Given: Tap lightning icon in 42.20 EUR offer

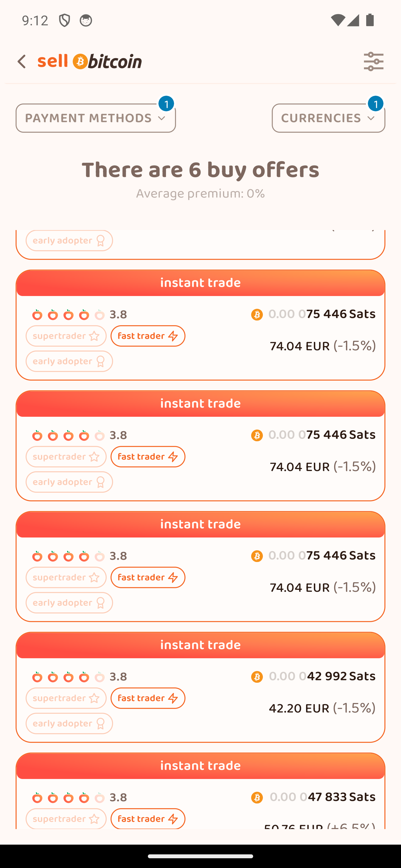Looking at the screenshot, I should point(173,698).
